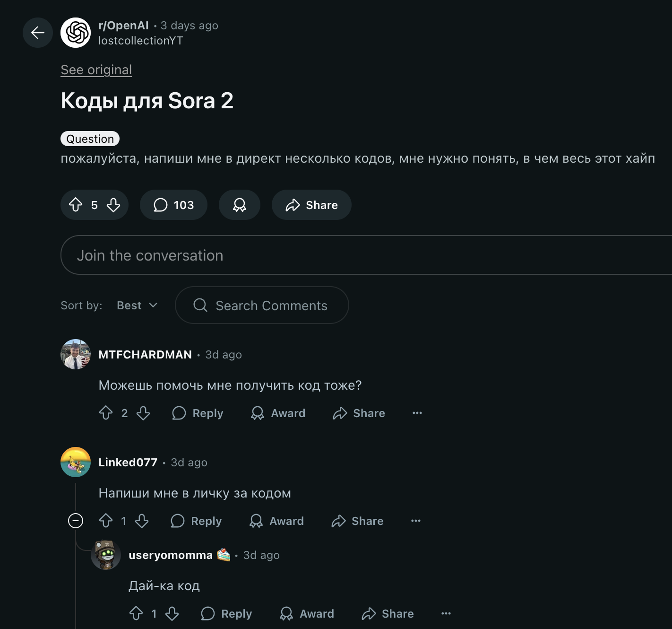This screenshot has width=672, height=629.
Task: Click the Search Comments box
Action: [x=262, y=306]
